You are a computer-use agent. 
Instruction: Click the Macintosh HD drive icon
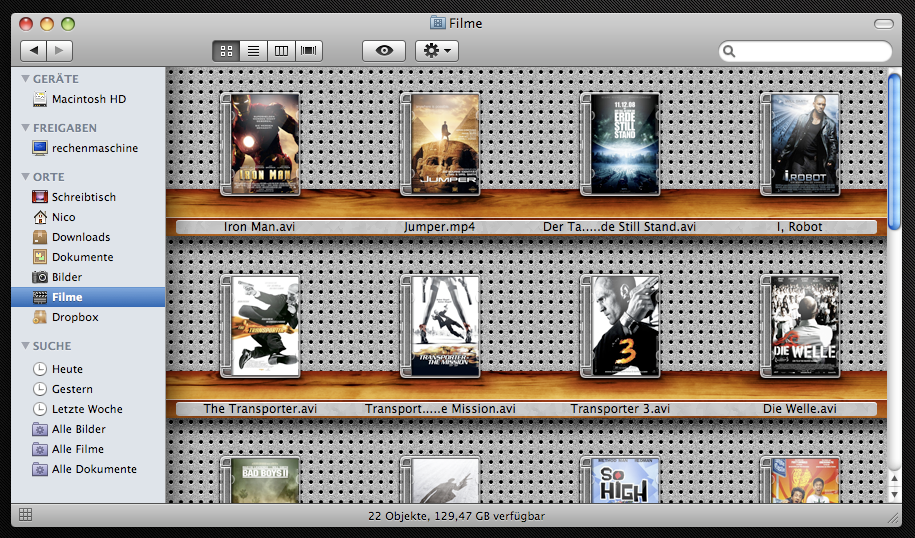(x=40, y=99)
